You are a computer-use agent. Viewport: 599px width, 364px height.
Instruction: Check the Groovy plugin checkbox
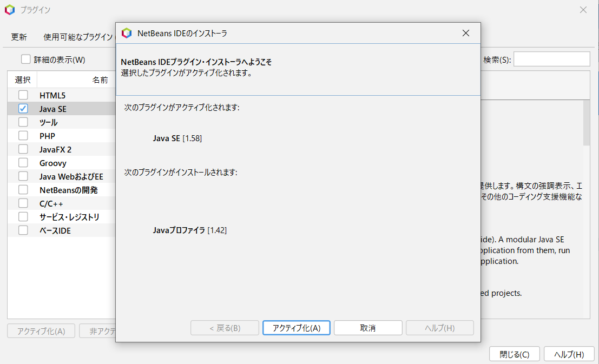pos(23,163)
